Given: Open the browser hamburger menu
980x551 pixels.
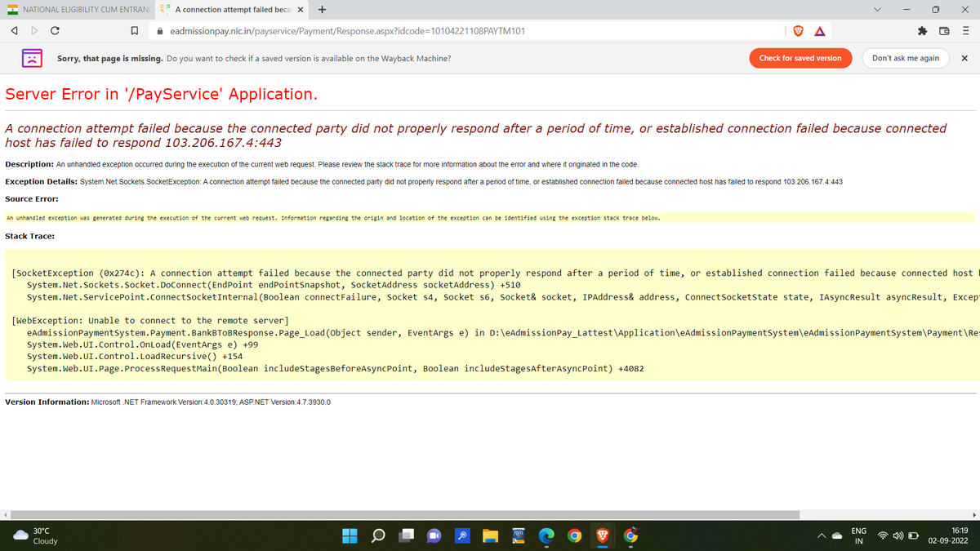Looking at the screenshot, I should (x=965, y=30).
